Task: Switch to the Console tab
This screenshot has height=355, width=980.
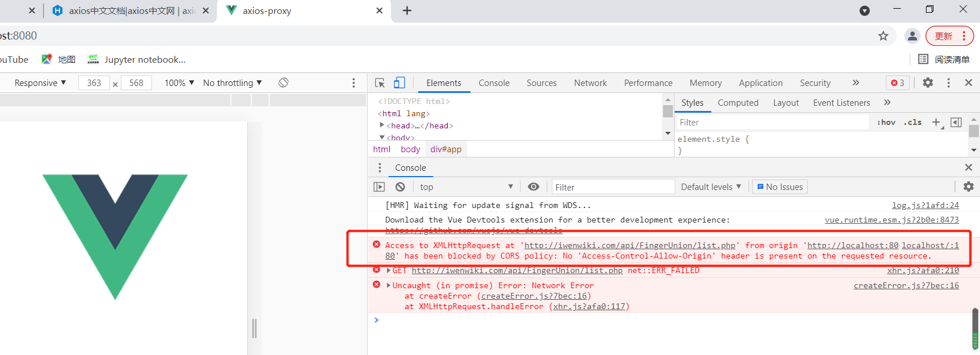Action: 494,83
